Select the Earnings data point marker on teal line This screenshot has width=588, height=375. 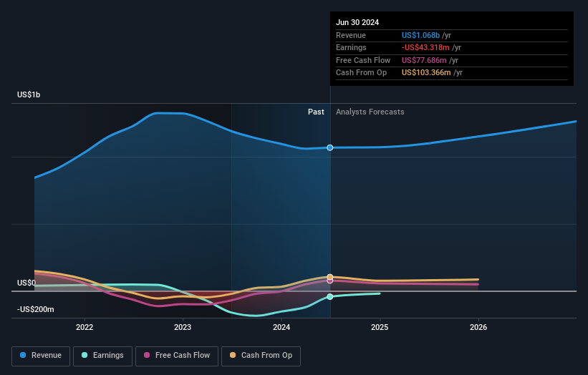(330, 297)
